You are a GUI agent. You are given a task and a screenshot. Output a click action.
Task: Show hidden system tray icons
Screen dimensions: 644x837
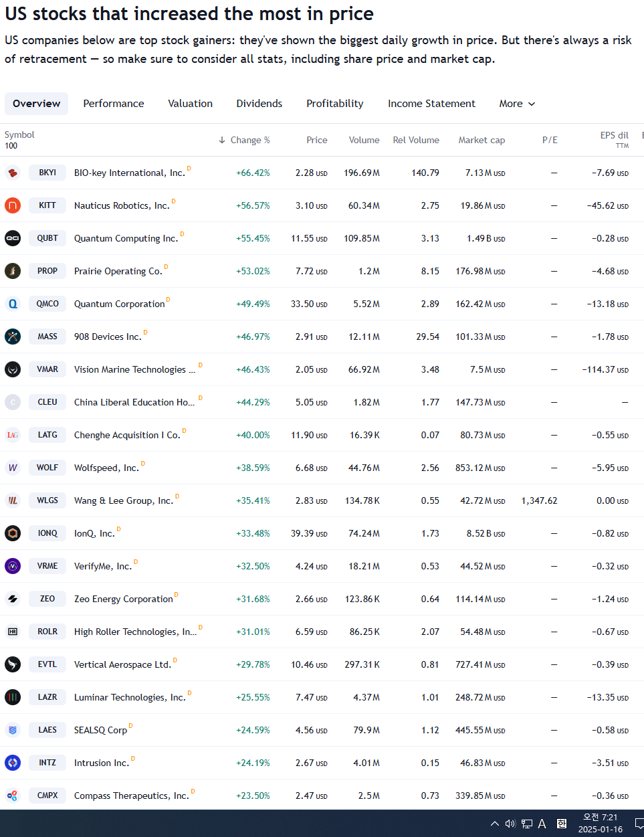pyautogui.click(x=495, y=824)
